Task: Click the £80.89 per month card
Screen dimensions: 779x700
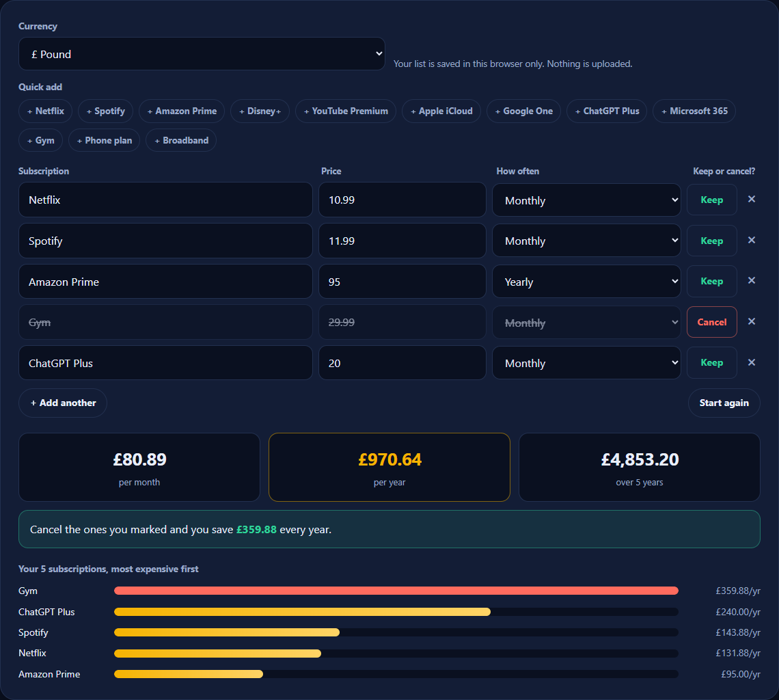Action: (139, 468)
